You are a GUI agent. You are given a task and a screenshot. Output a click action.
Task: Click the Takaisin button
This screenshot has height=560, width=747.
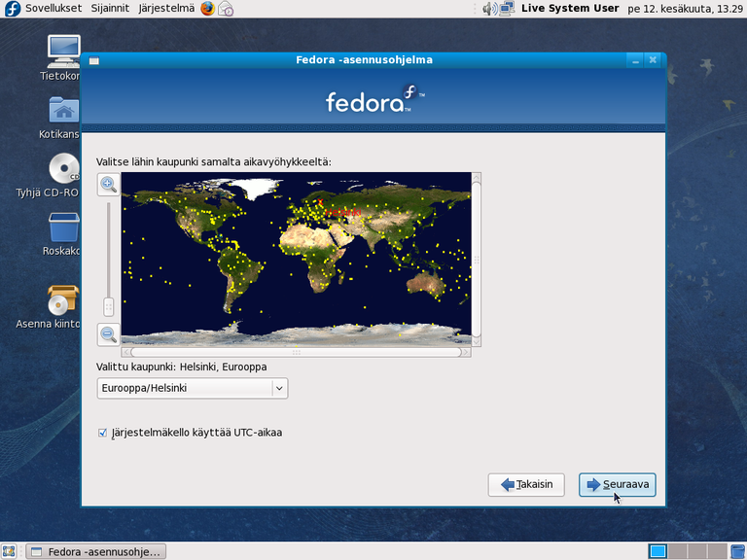tap(526, 484)
